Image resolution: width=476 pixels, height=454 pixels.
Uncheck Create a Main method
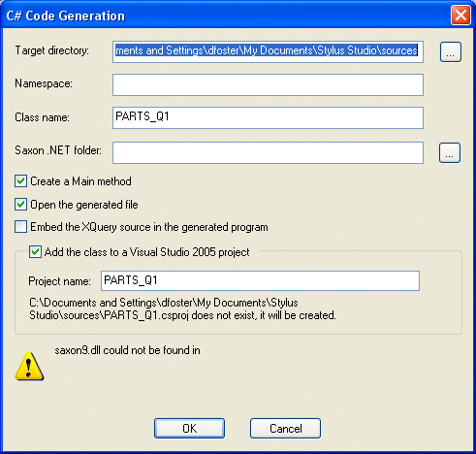20,181
